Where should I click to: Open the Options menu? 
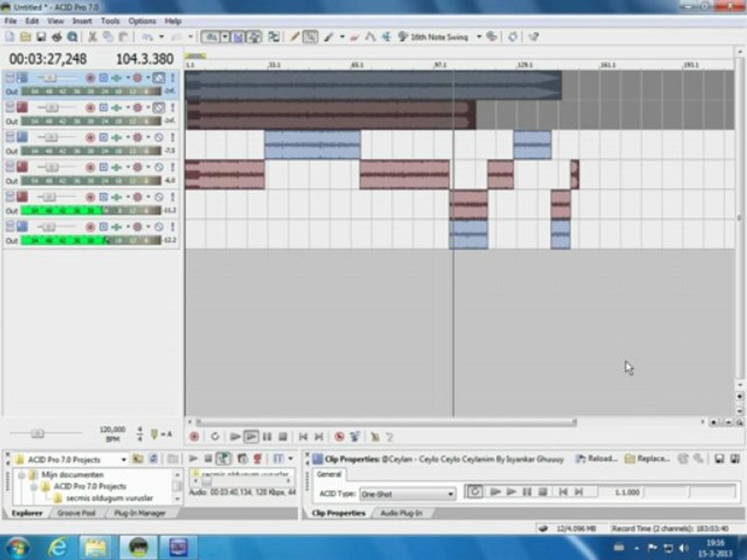click(x=142, y=21)
